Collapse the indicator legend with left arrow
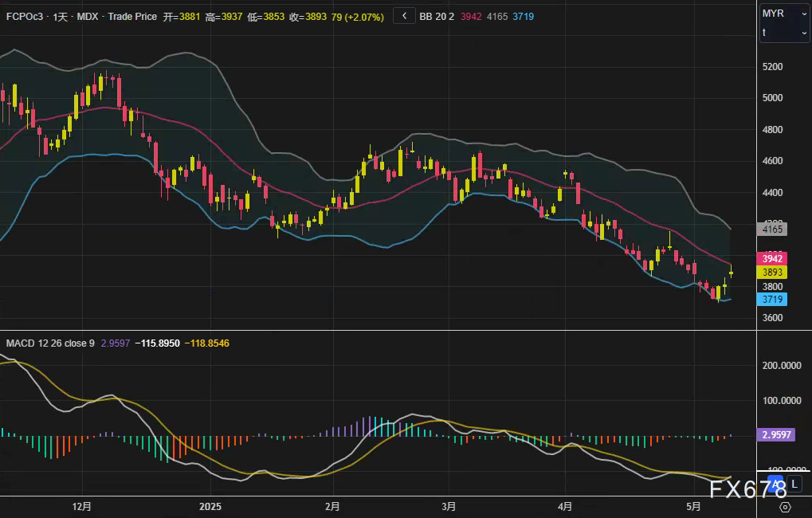This screenshot has width=812, height=518. pyautogui.click(x=404, y=16)
